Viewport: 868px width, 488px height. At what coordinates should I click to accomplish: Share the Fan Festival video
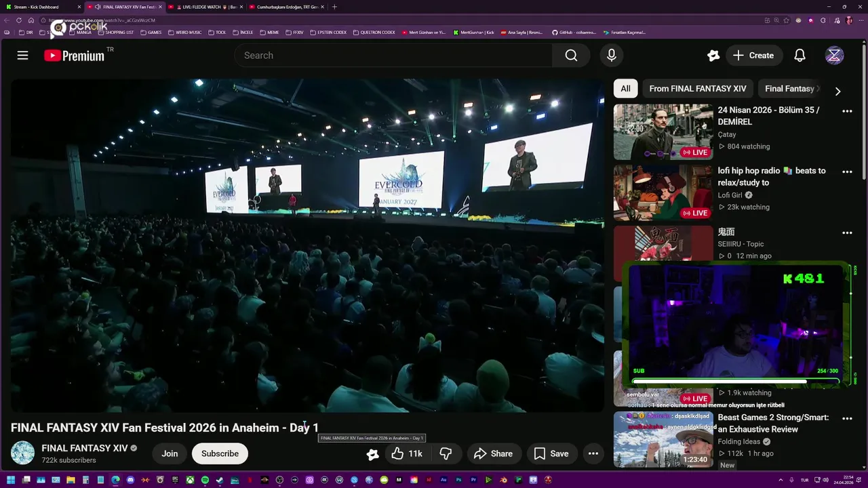493,453
